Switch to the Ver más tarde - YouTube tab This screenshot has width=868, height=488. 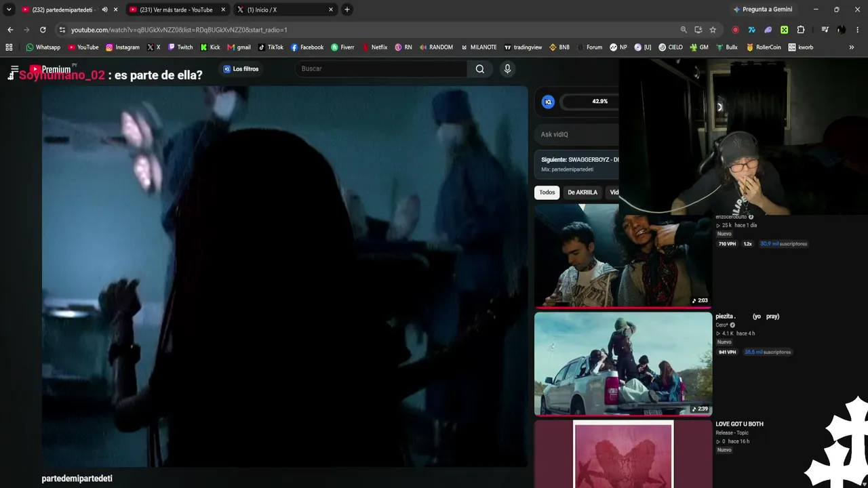176,9
